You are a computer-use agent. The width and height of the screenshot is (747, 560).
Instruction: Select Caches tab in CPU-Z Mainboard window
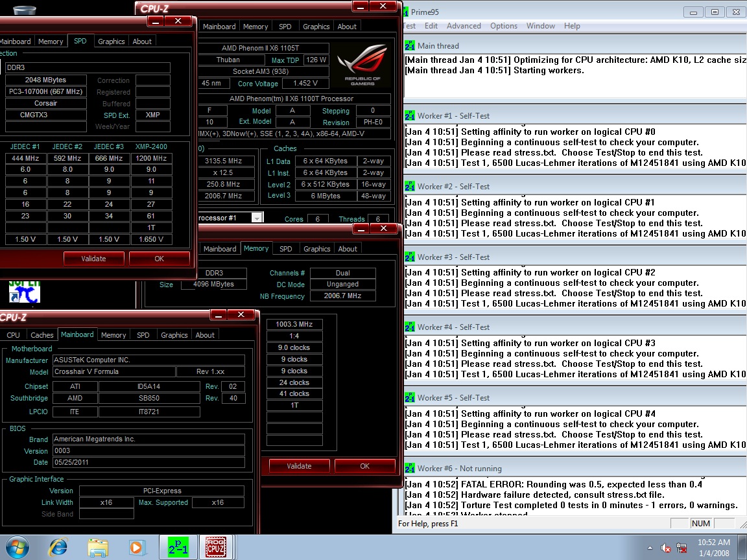[x=42, y=334]
